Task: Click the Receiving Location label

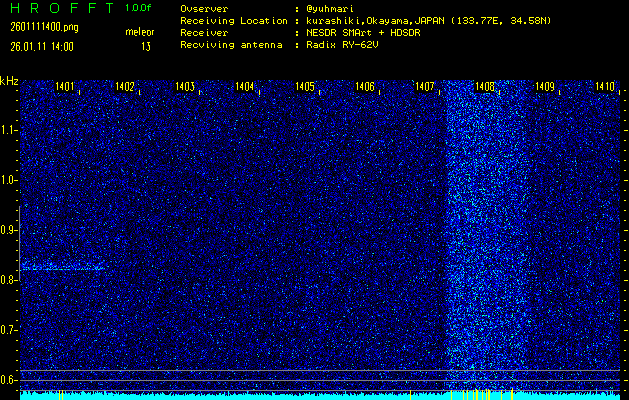Action: (x=234, y=21)
